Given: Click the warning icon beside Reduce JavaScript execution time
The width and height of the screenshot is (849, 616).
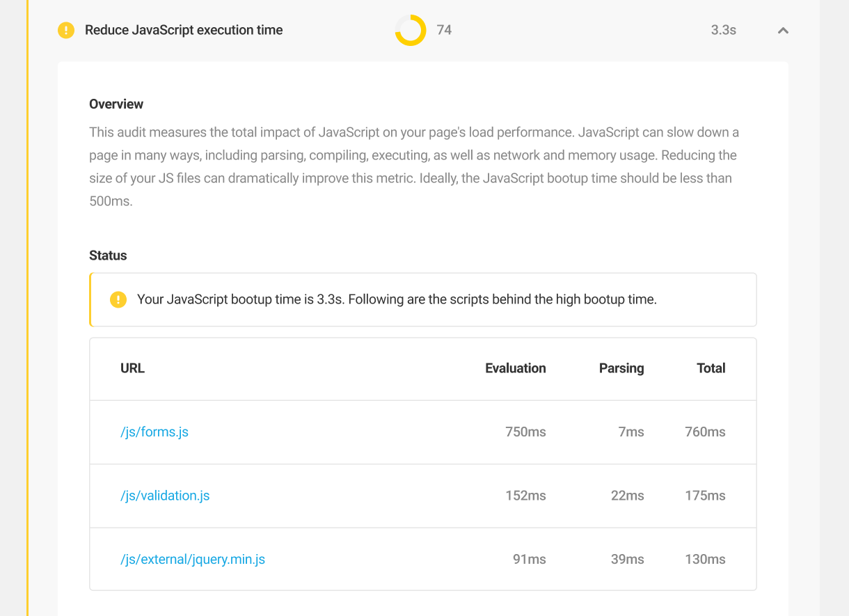Looking at the screenshot, I should tap(66, 30).
